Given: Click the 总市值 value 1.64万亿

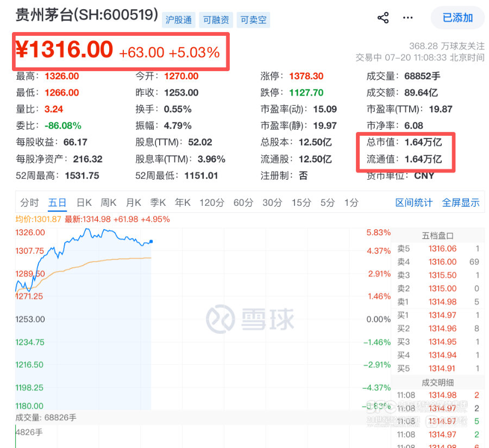Looking at the screenshot, I should tap(423, 142).
